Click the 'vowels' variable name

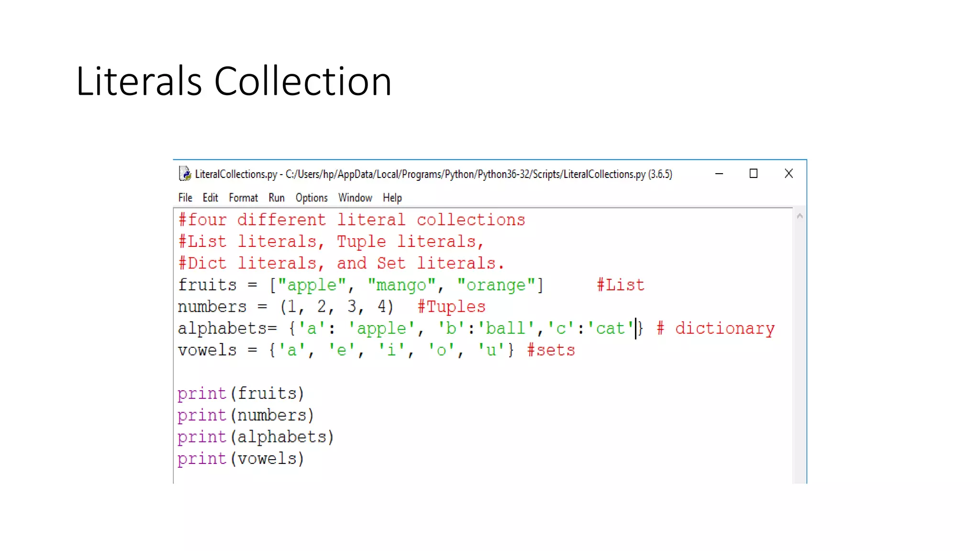pos(207,350)
